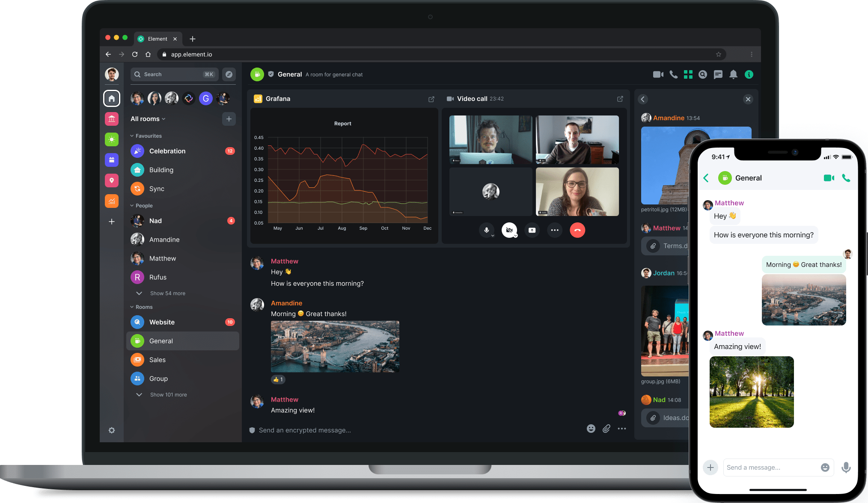
Task: Open the Sales room
Action: pyautogui.click(x=183, y=360)
